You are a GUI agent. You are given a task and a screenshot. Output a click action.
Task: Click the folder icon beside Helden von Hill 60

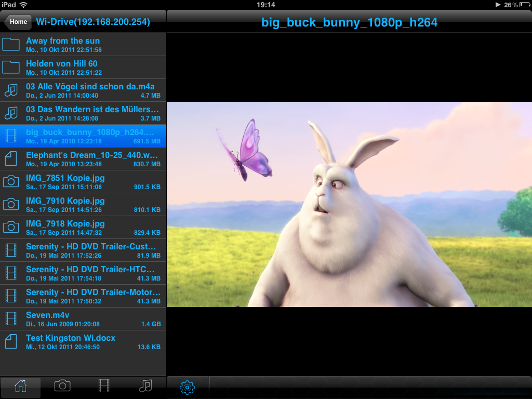point(11,67)
